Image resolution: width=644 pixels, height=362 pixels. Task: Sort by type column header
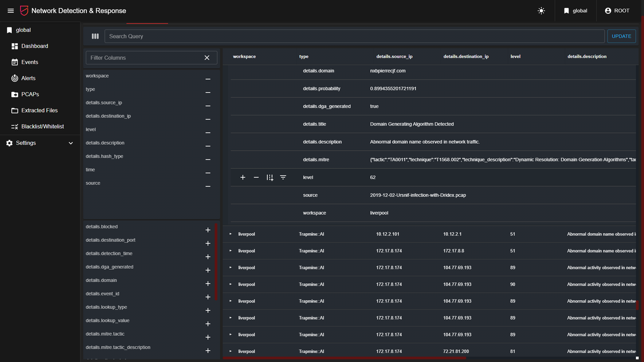(x=304, y=56)
